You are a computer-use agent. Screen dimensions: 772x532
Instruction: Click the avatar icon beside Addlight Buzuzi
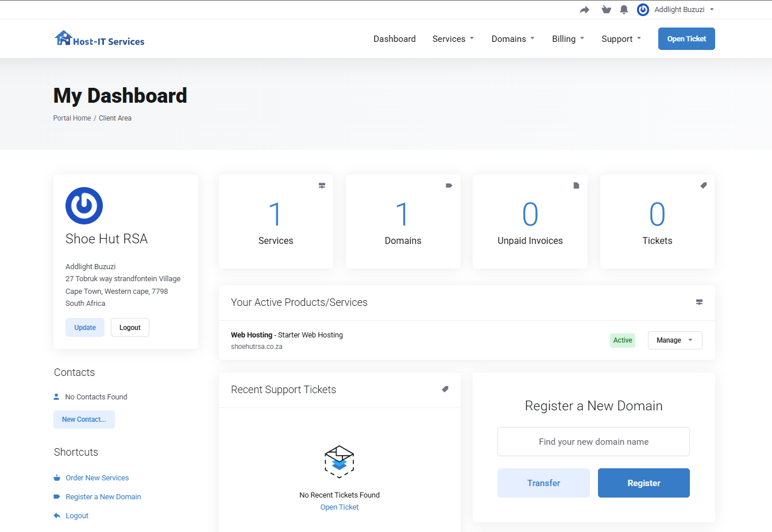pyautogui.click(x=643, y=9)
